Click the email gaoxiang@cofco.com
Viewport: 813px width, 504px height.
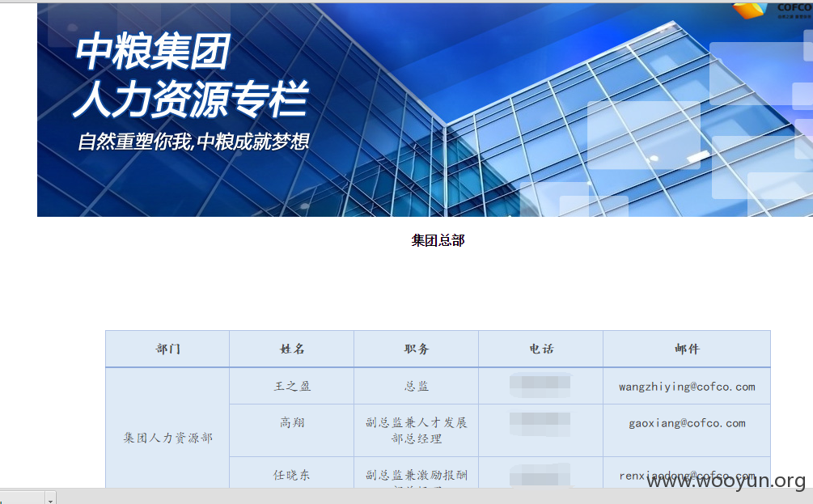point(687,423)
